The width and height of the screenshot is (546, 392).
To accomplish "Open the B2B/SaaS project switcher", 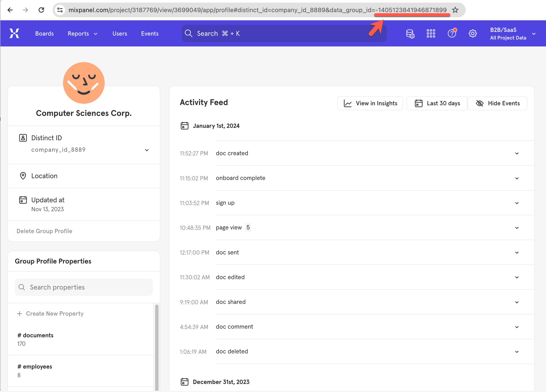I will coord(512,33).
